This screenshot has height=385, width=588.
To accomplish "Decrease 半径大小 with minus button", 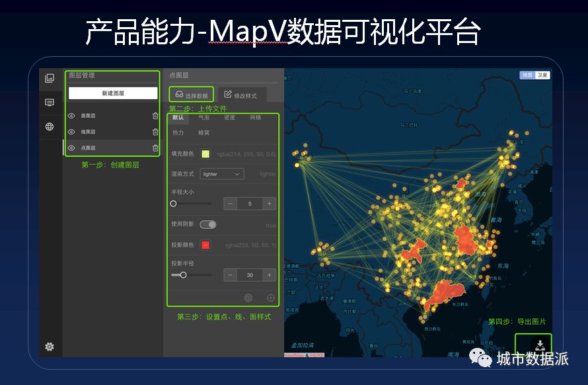I will point(231,204).
